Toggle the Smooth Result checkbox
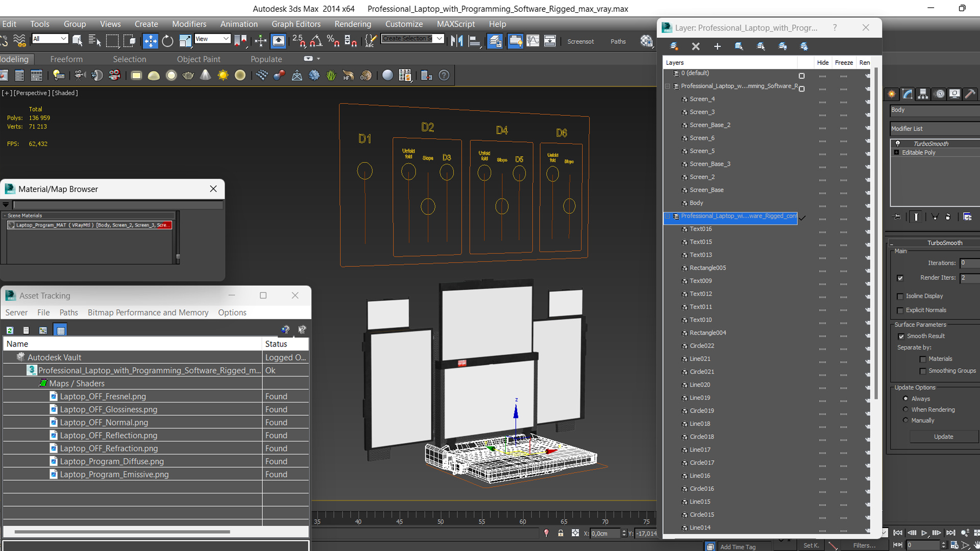Screen dimensions: 980x551 point(901,336)
